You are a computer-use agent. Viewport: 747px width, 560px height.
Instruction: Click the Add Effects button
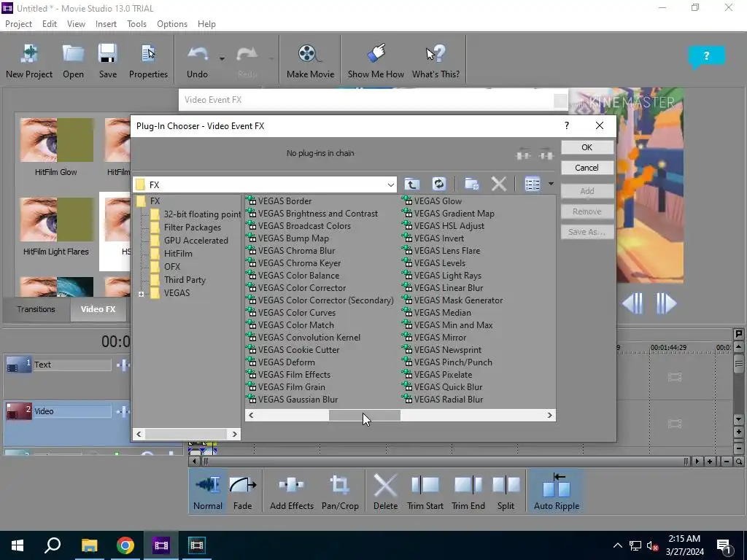(292, 491)
